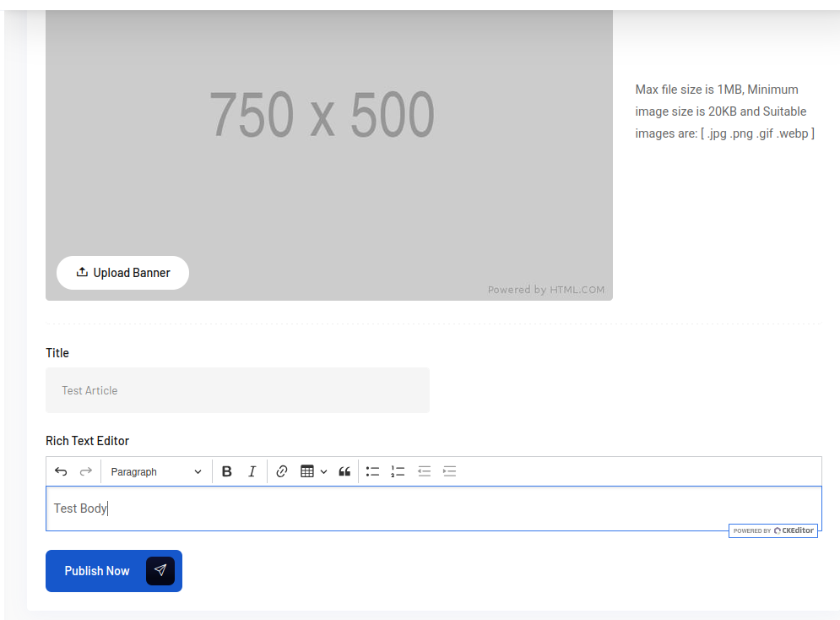
Task: Open the Paragraph heading dropdown
Action: 155,471
